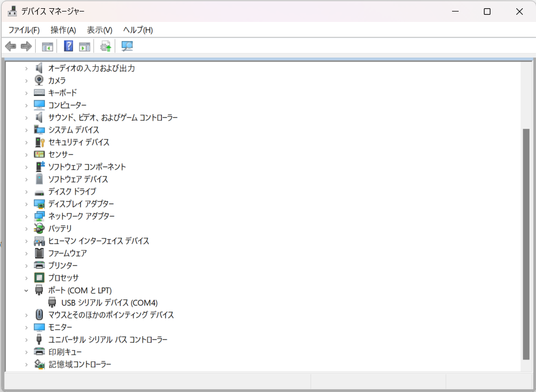
Task: Click the gamepad icon for ヒューマン インターフェイス デバイス
Action: coord(40,241)
